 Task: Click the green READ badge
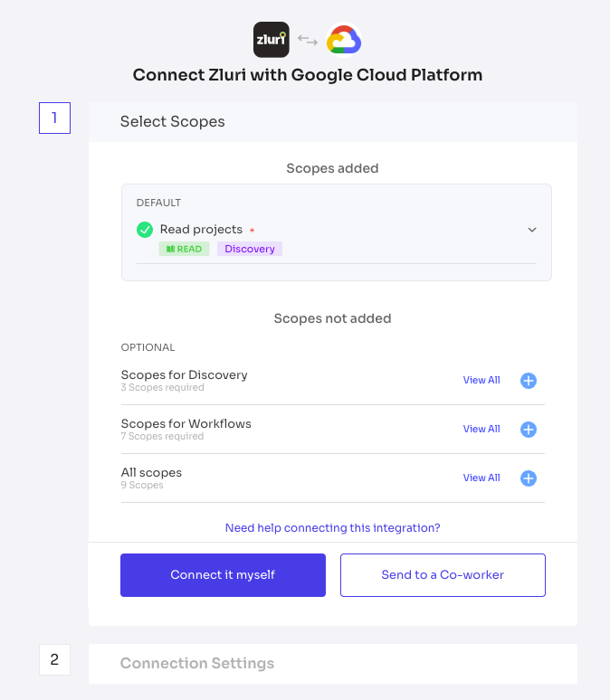point(184,249)
